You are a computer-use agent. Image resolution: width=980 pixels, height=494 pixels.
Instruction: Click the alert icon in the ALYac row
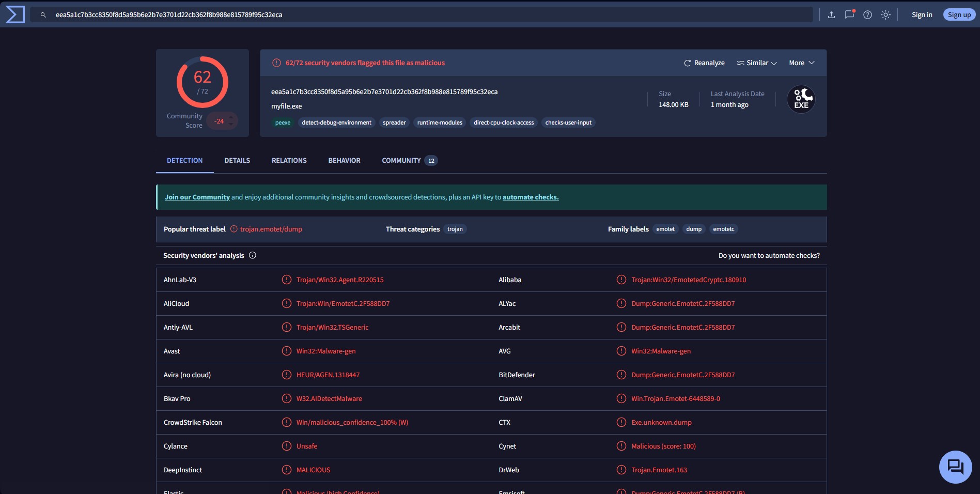[621, 303]
